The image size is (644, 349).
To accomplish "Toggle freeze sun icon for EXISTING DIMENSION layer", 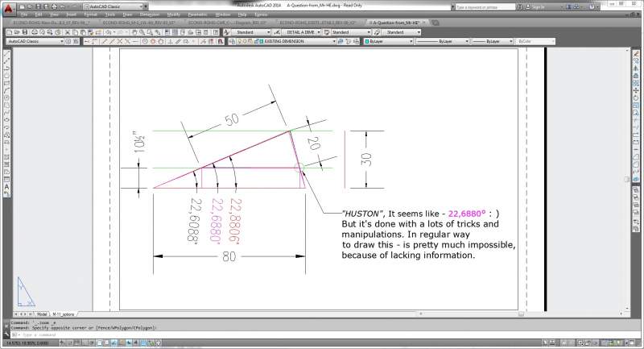I will 245,41.
